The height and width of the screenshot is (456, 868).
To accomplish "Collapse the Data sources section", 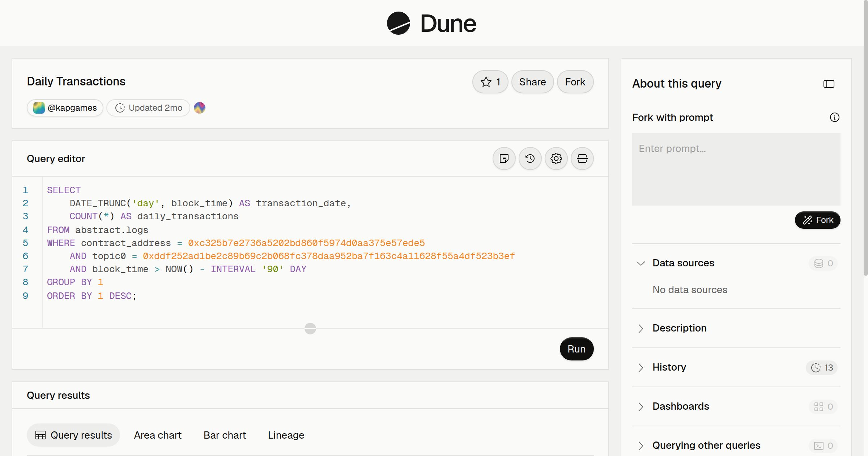I will pyautogui.click(x=641, y=263).
